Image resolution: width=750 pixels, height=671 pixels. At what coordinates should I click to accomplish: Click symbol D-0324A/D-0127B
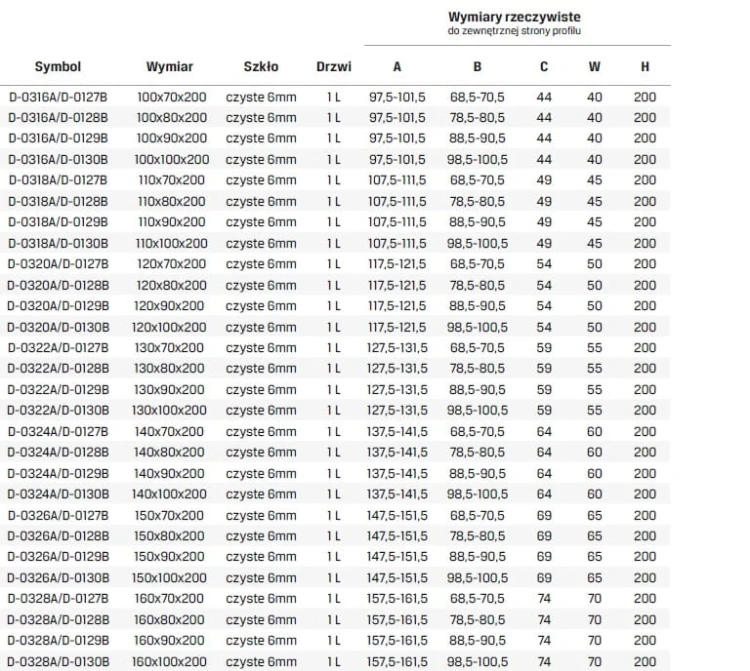click(58, 432)
